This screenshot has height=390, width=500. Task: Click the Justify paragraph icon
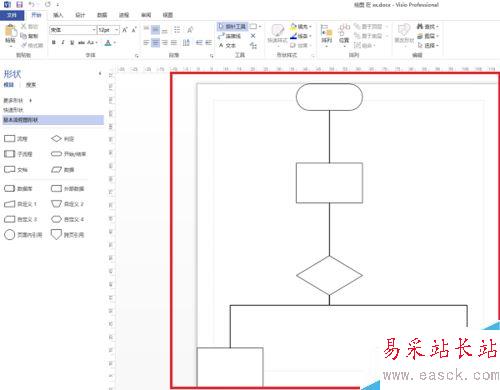coord(174,43)
